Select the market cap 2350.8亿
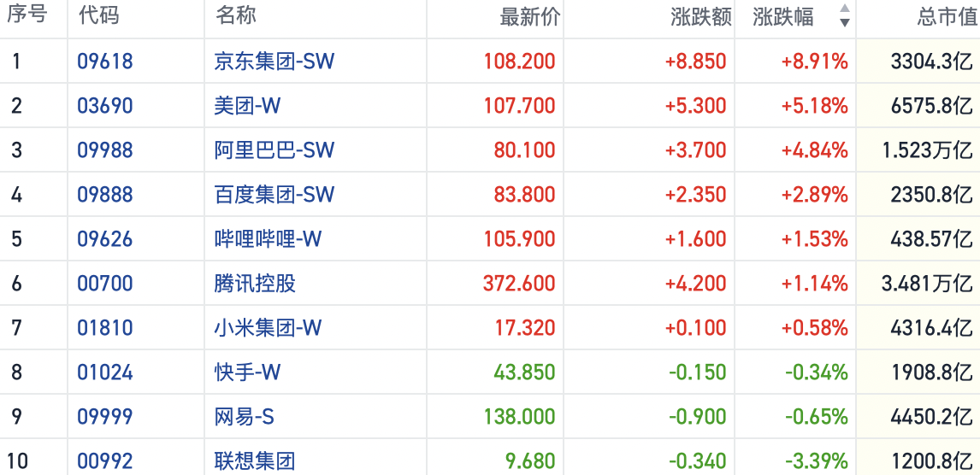This screenshot has height=475, width=980. [x=930, y=195]
